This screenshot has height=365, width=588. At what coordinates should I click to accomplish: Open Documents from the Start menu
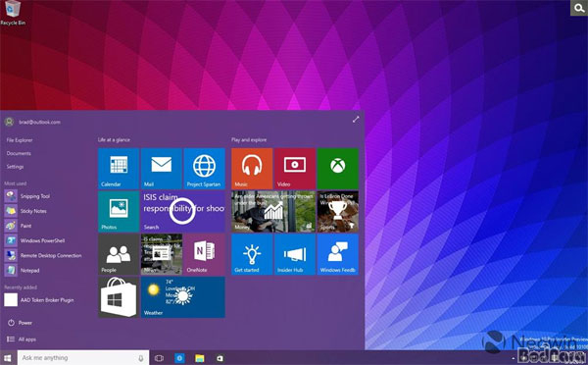tap(19, 153)
